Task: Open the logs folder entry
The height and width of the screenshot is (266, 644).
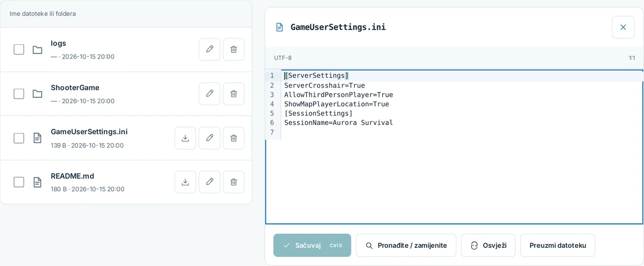Action: 58,43
